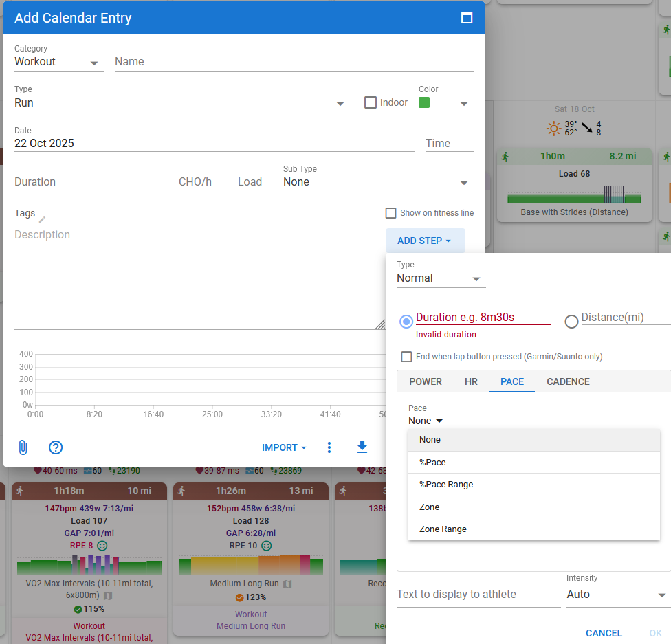Open the three-dot more options menu
The image size is (671, 644).
point(329,447)
